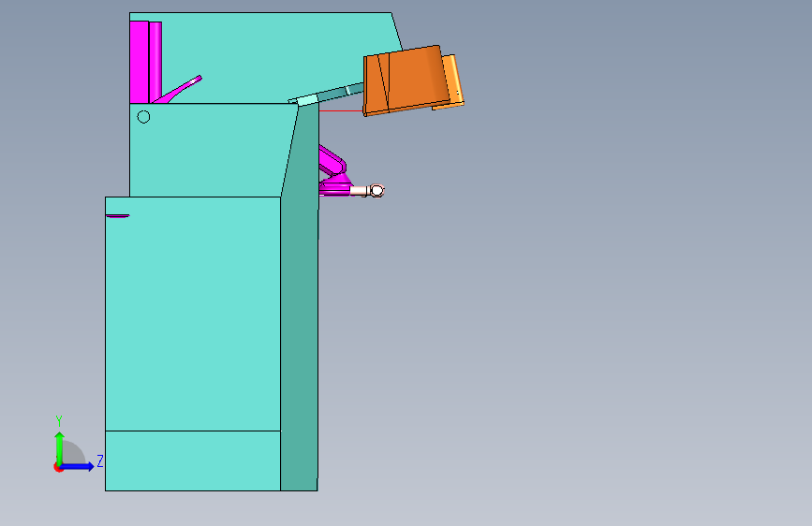Screen dimensions: 812x526
Task: Select the large lower cabinet front face
Action: pos(193,314)
